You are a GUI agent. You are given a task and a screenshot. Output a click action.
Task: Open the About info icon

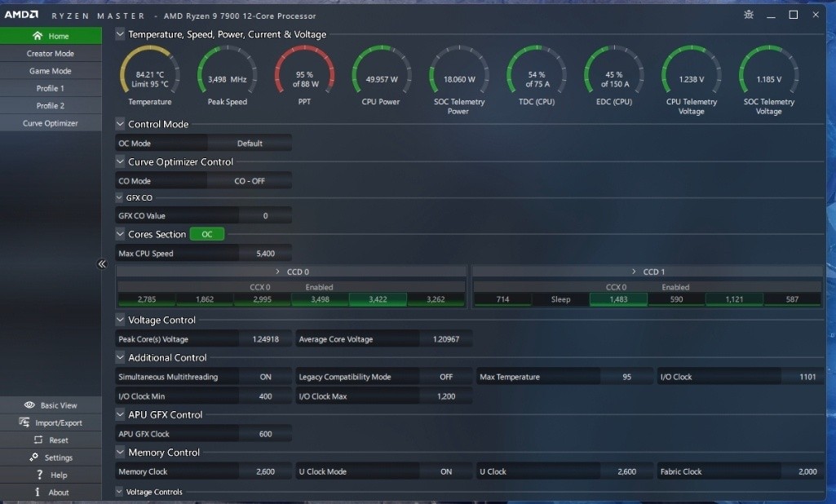[x=38, y=492]
